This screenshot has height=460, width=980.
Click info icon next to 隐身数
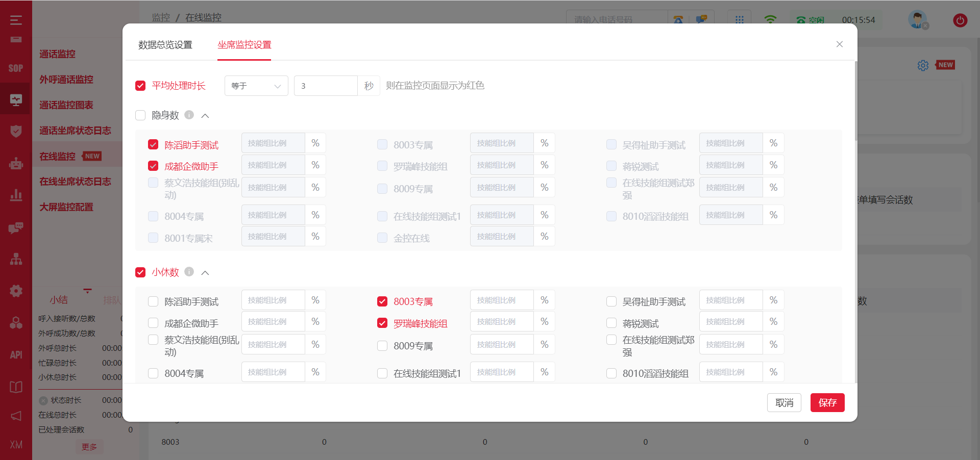click(189, 115)
